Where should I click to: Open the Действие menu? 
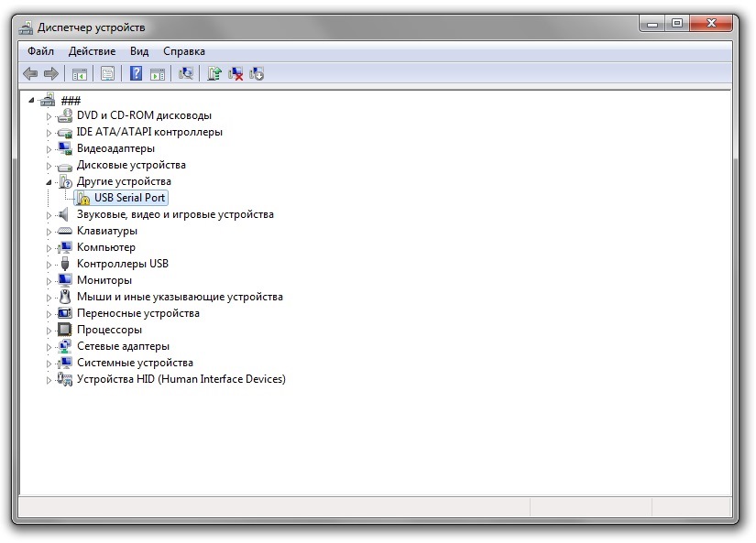pyautogui.click(x=92, y=51)
